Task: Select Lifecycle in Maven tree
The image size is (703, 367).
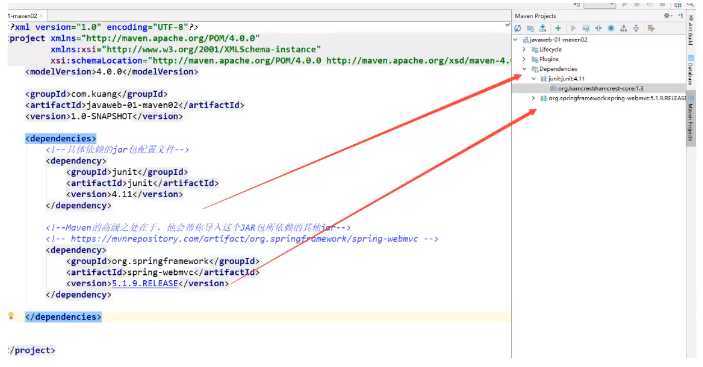Action: (x=550, y=49)
